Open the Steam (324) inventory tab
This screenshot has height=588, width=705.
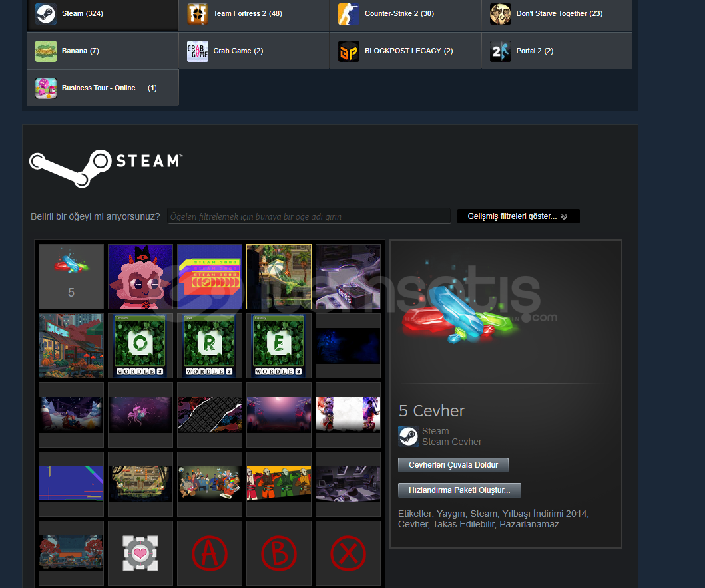click(103, 13)
